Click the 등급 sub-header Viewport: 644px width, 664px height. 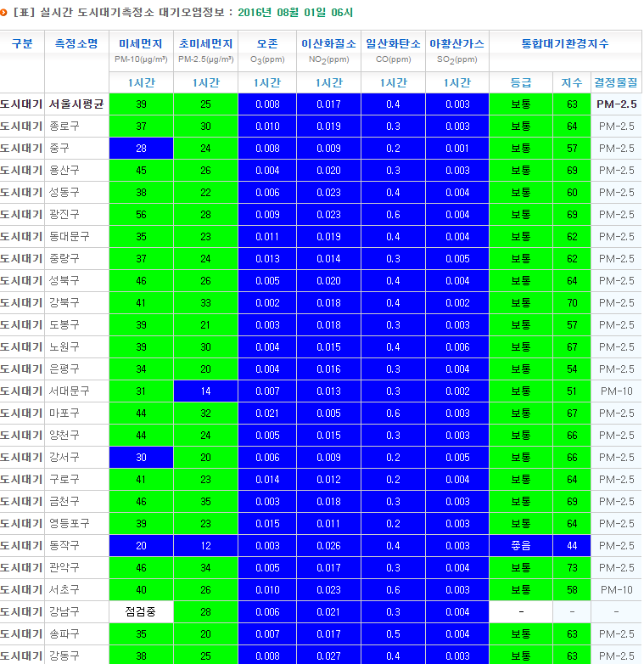point(521,82)
